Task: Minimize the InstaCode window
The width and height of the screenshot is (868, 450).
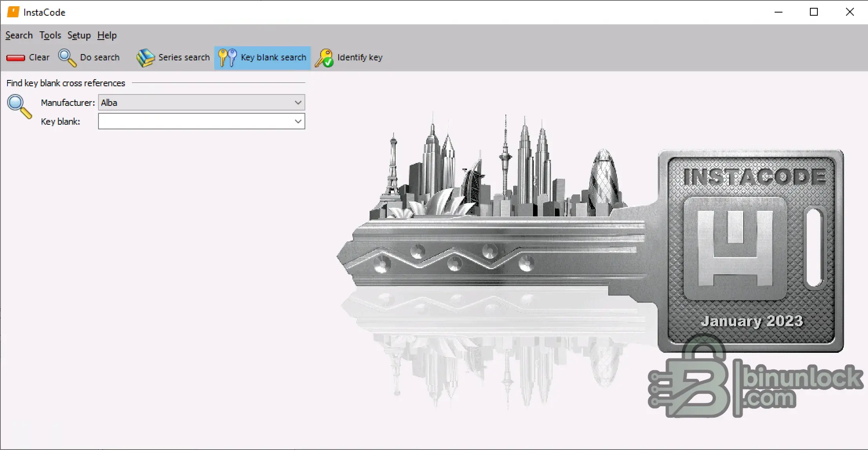Action: (779, 12)
